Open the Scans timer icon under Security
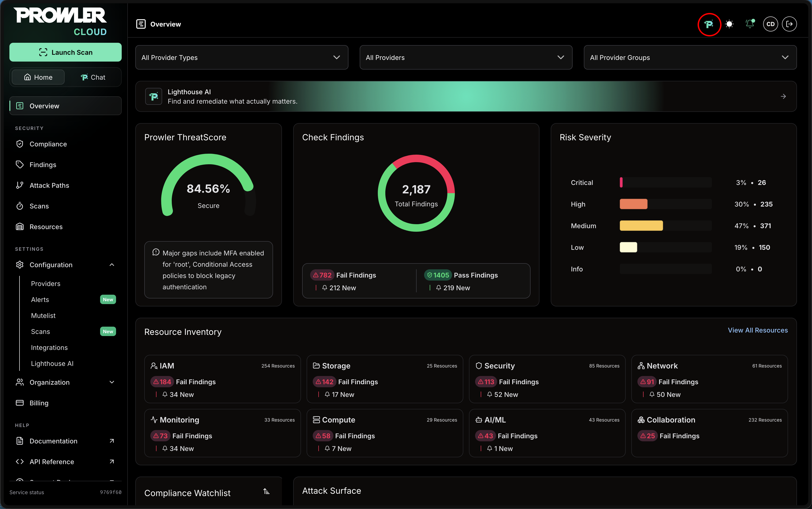The height and width of the screenshot is (509, 812). point(20,206)
